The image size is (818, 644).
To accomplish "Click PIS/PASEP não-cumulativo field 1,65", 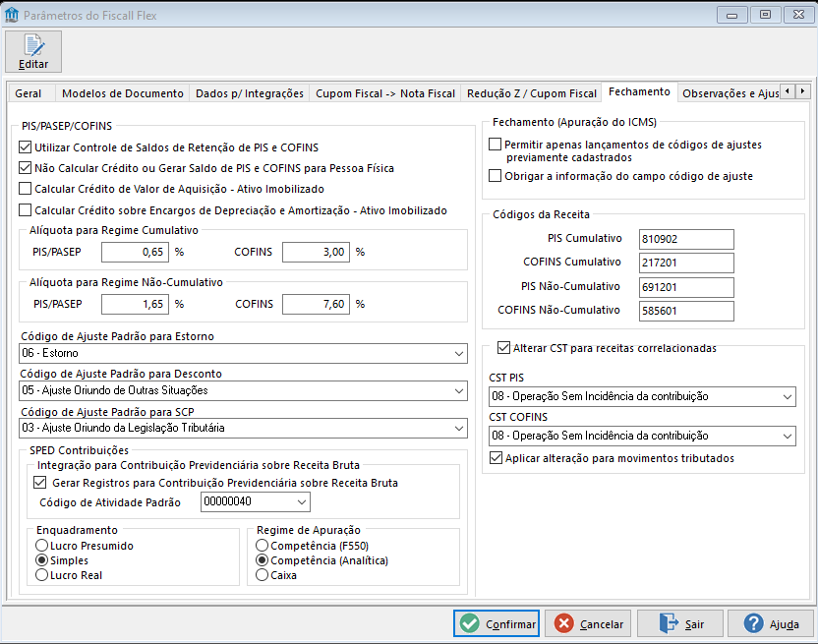I will coord(135,304).
